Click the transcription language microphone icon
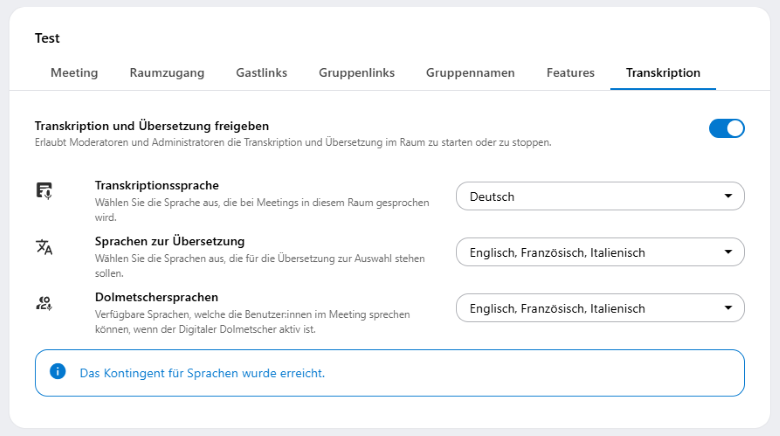The width and height of the screenshot is (780, 436). [44, 191]
